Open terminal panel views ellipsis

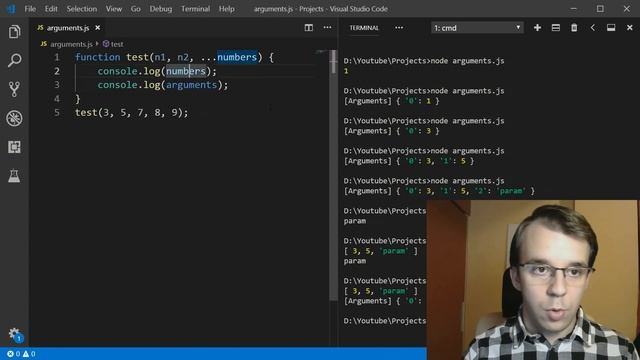(x=399, y=28)
